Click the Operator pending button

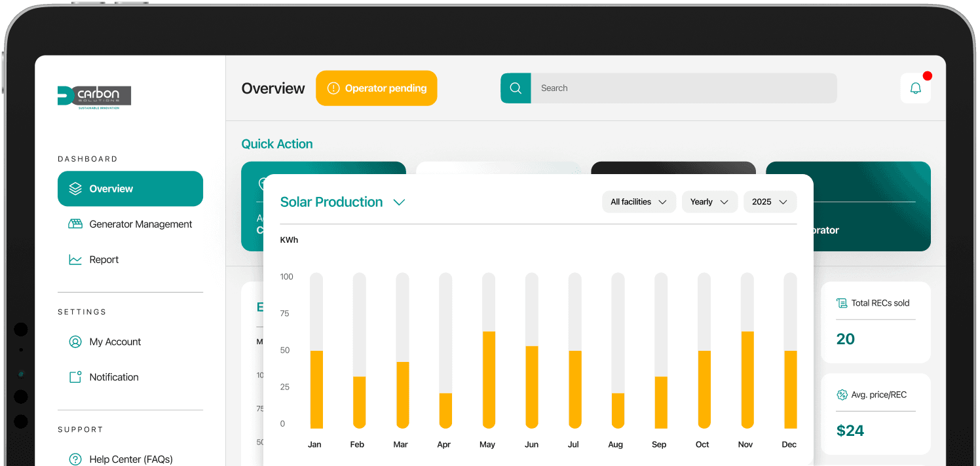[x=376, y=88]
